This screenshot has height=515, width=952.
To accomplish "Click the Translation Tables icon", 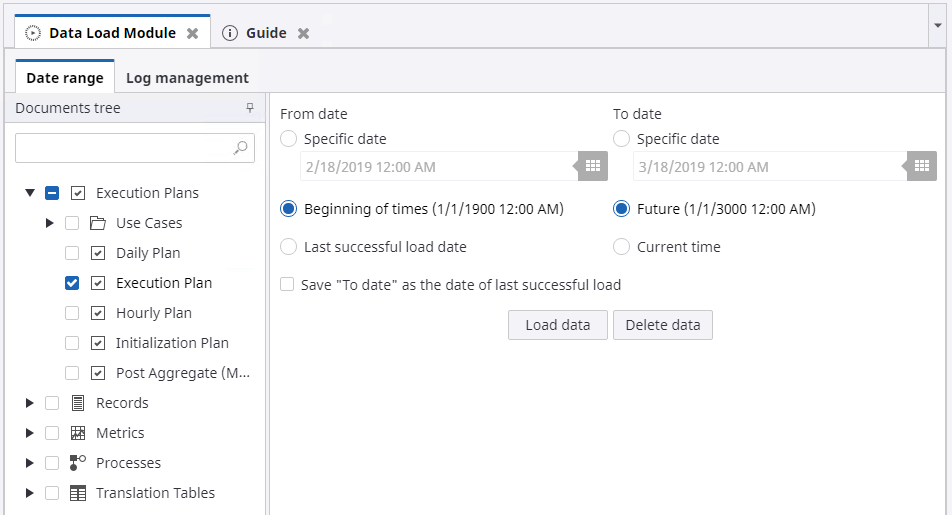I will coord(78,493).
